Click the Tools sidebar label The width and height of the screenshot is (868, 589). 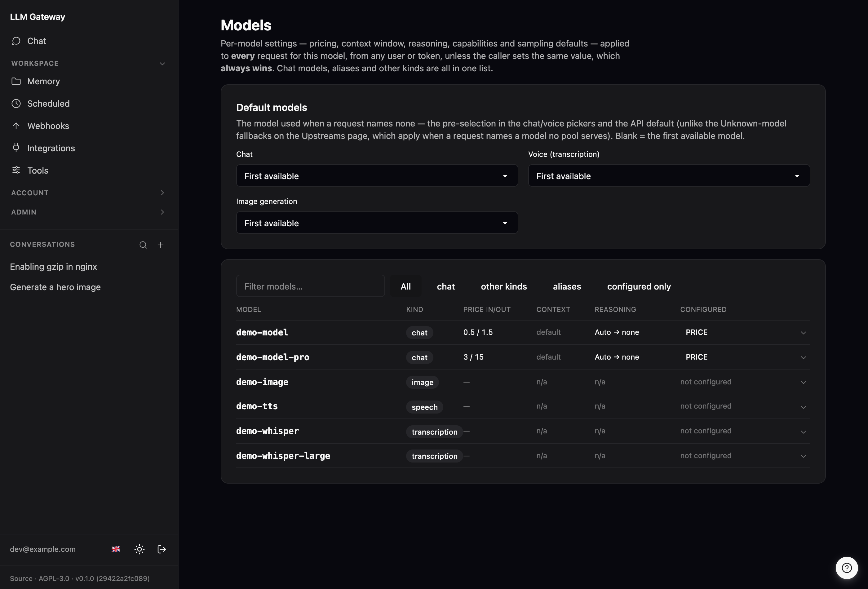click(38, 171)
